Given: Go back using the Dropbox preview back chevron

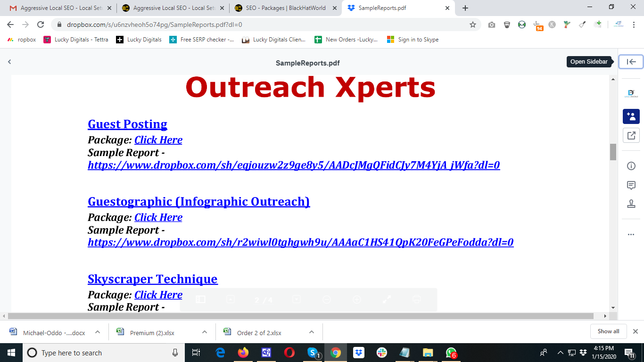Looking at the screenshot, I should [9, 62].
